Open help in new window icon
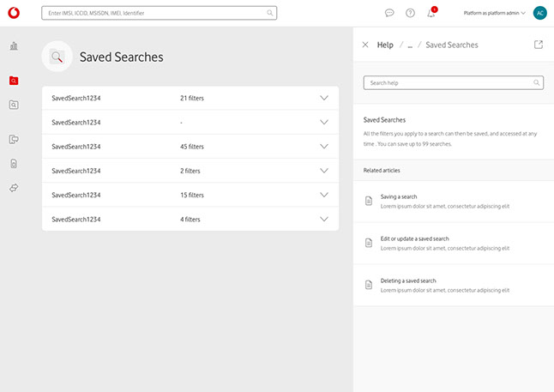The width and height of the screenshot is (554, 392). point(539,45)
